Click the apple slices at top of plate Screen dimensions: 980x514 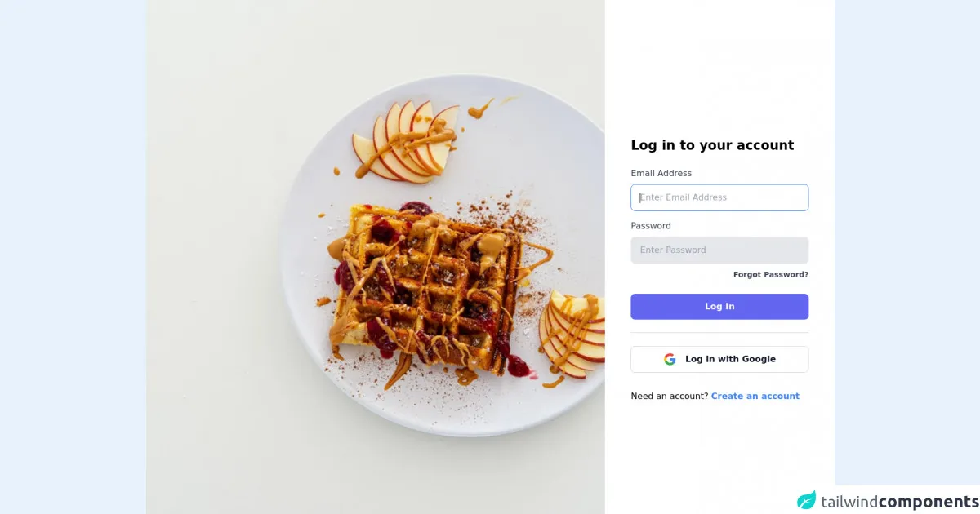point(406,140)
